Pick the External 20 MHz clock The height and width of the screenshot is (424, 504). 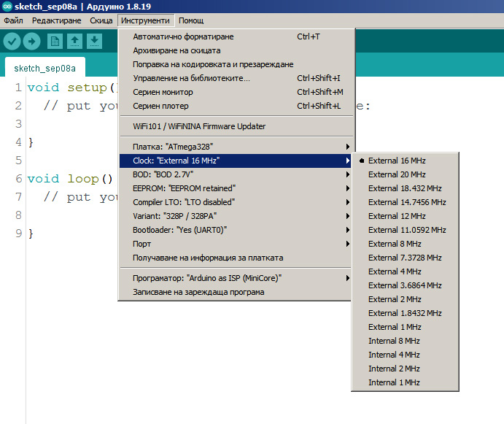pos(397,174)
